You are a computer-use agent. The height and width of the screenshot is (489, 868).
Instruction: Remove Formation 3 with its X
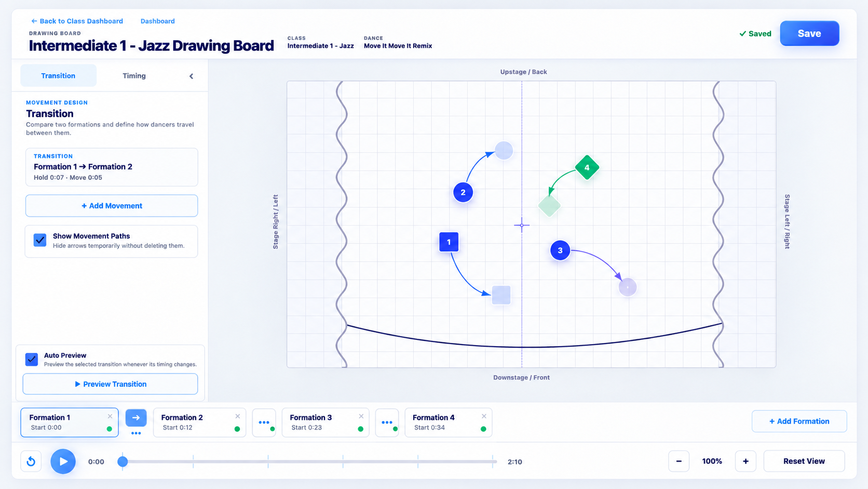[361, 416]
